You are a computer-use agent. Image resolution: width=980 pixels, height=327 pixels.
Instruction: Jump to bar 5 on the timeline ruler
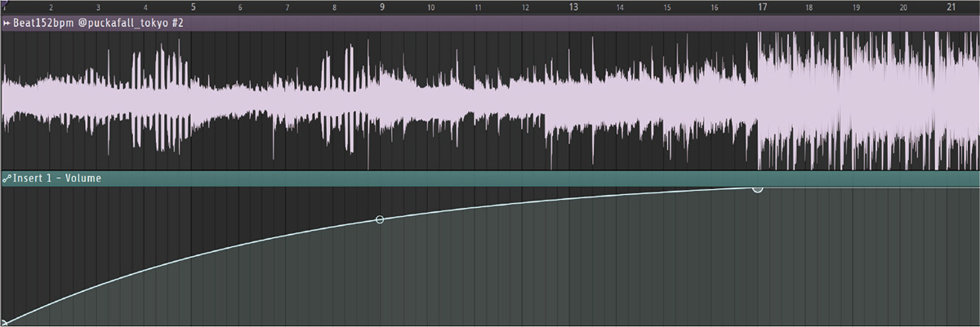coord(193,7)
